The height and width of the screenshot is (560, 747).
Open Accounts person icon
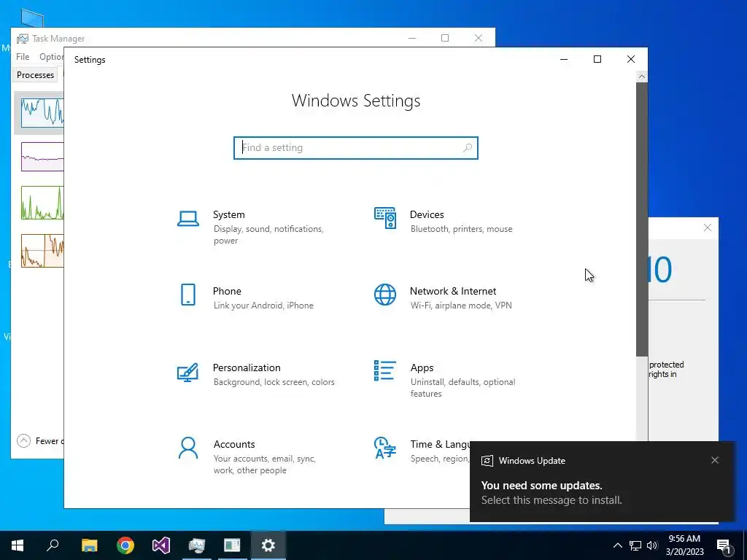pyautogui.click(x=188, y=448)
